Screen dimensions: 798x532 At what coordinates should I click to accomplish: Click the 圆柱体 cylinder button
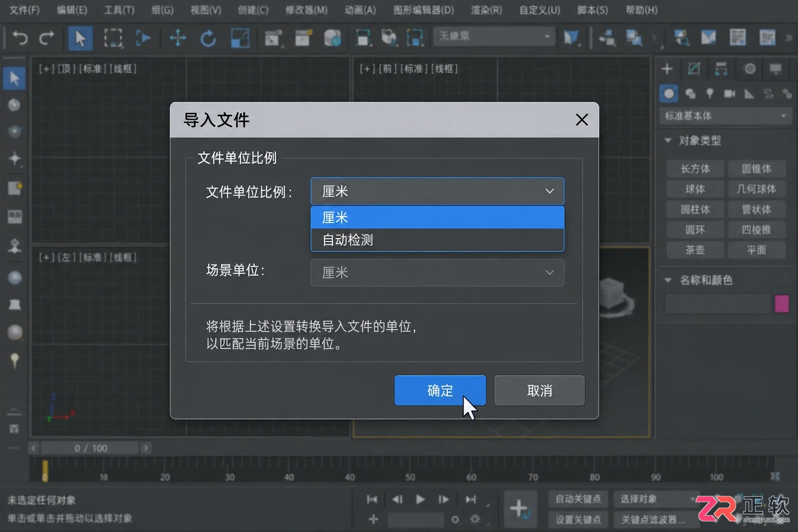[x=695, y=209]
